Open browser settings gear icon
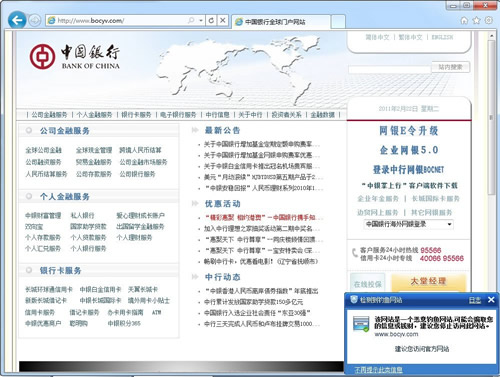This screenshot has width=500, height=377. pos(488,21)
